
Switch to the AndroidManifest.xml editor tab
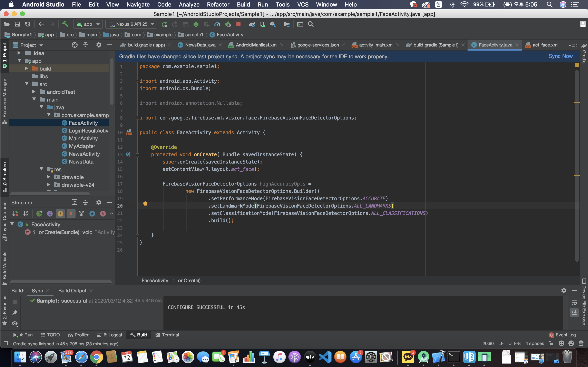click(256, 45)
